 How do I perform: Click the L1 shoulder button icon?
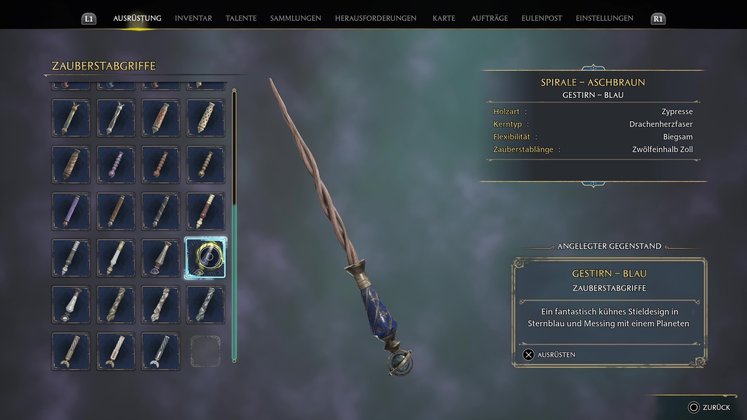tap(89, 19)
